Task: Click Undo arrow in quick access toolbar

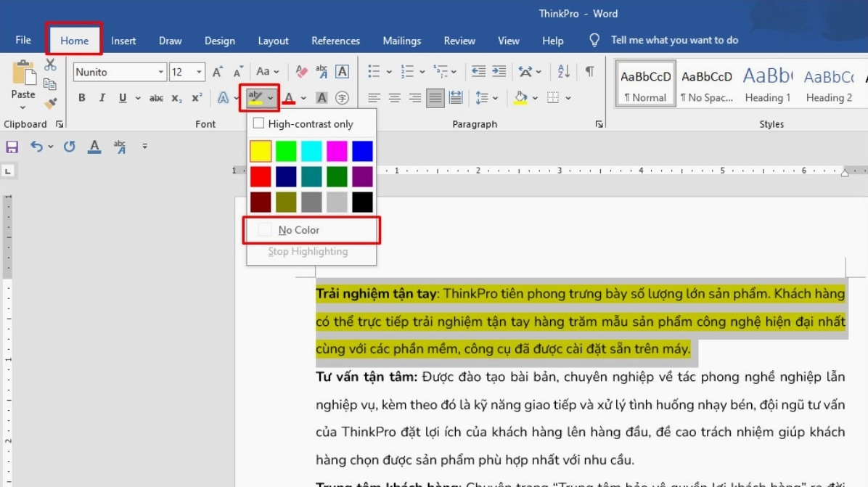Action: pos(36,147)
